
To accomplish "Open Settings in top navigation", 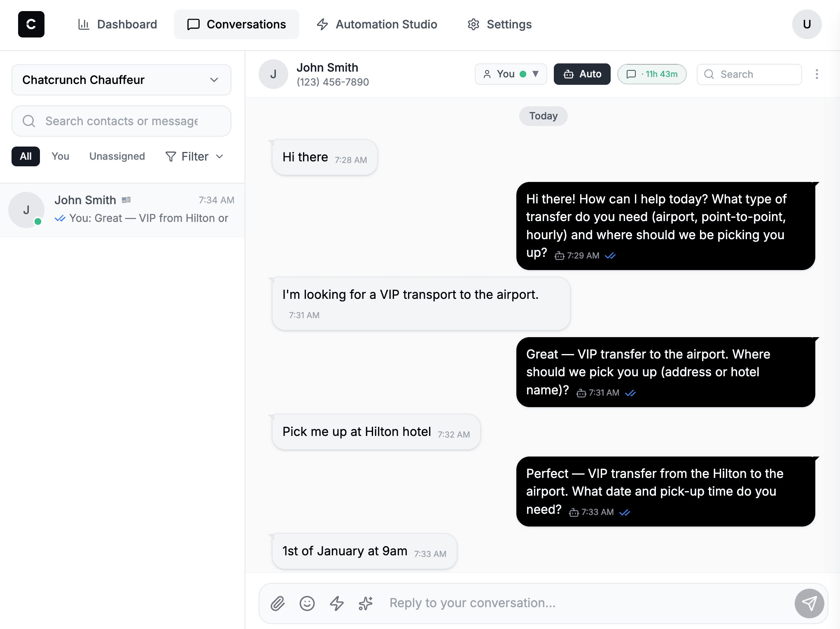I will click(x=499, y=24).
